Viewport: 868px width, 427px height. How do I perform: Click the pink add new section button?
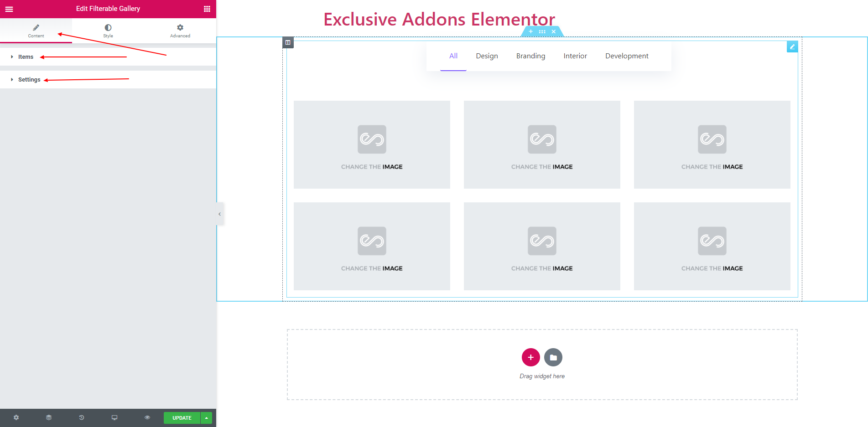pos(531,357)
